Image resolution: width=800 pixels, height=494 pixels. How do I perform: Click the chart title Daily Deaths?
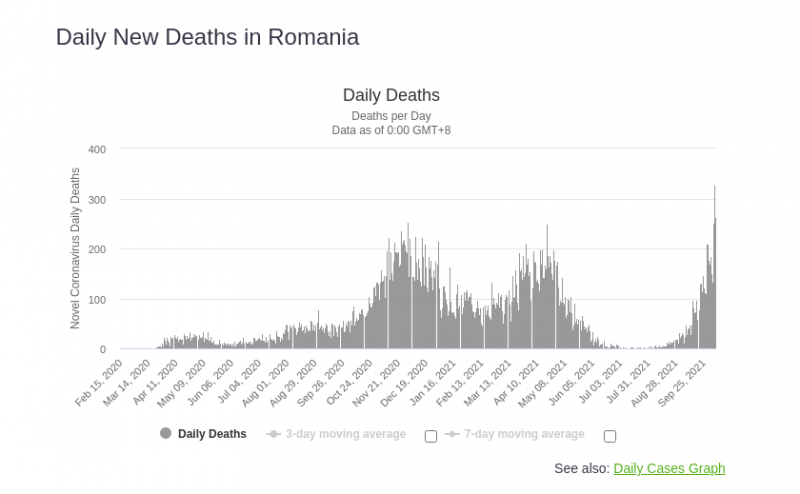click(391, 96)
